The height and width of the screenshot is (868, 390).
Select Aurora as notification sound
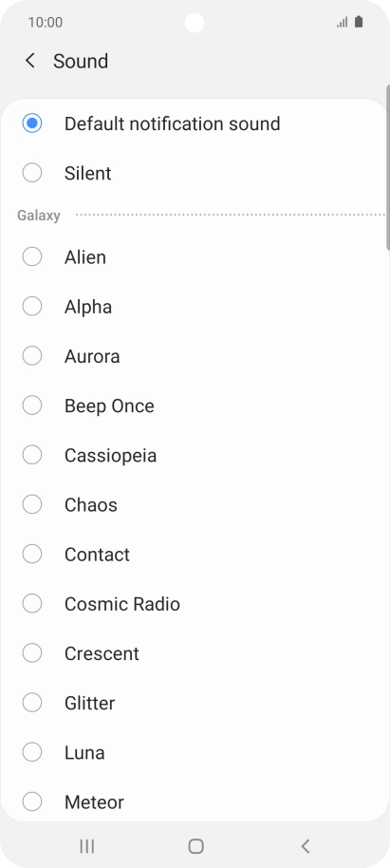point(32,356)
